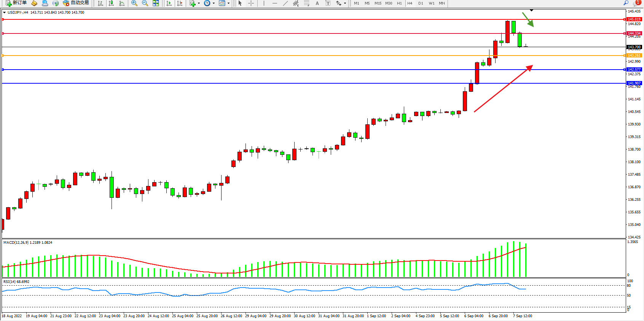Image resolution: width=644 pixels, height=321 pixels.
Task: Select the trendline drawing tool
Action: pyautogui.click(x=285, y=3)
